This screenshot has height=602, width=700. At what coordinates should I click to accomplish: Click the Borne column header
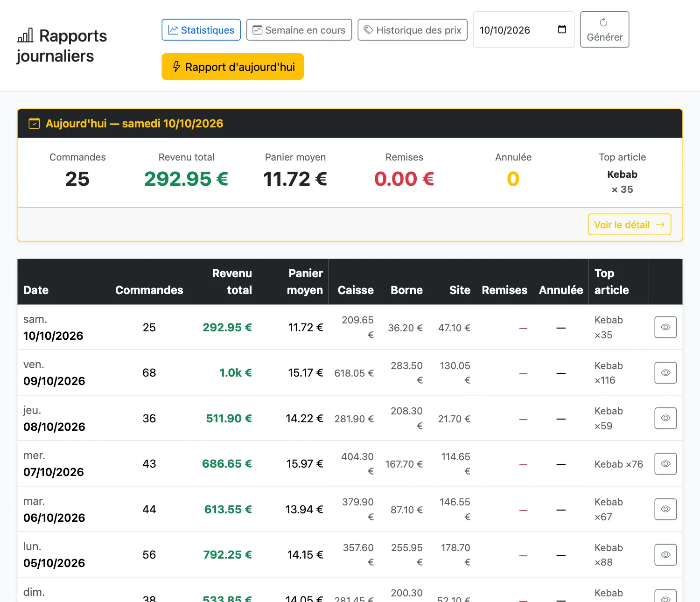point(406,290)
